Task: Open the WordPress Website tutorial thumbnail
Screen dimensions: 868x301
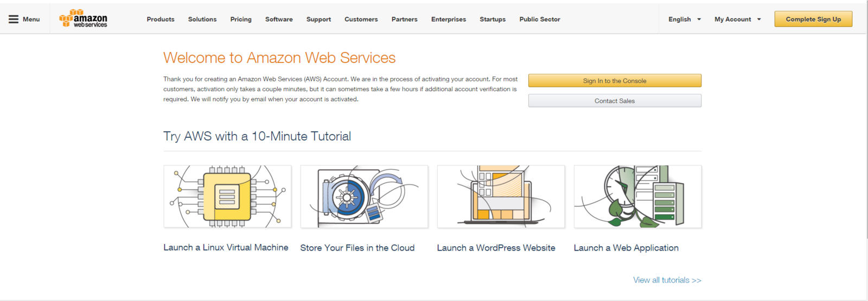Action: 501,196
